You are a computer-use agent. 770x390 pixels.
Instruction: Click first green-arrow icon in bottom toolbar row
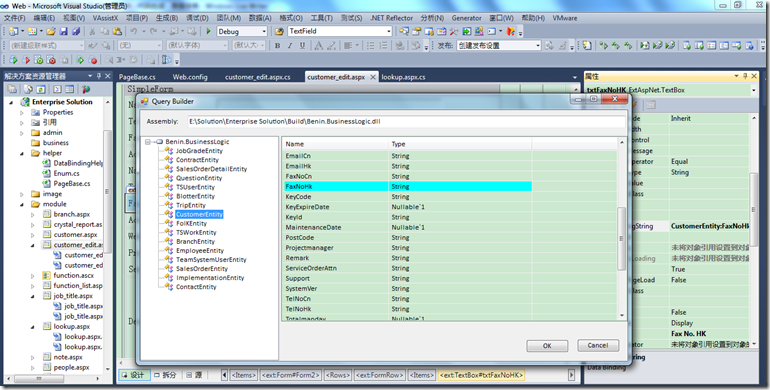13,60
